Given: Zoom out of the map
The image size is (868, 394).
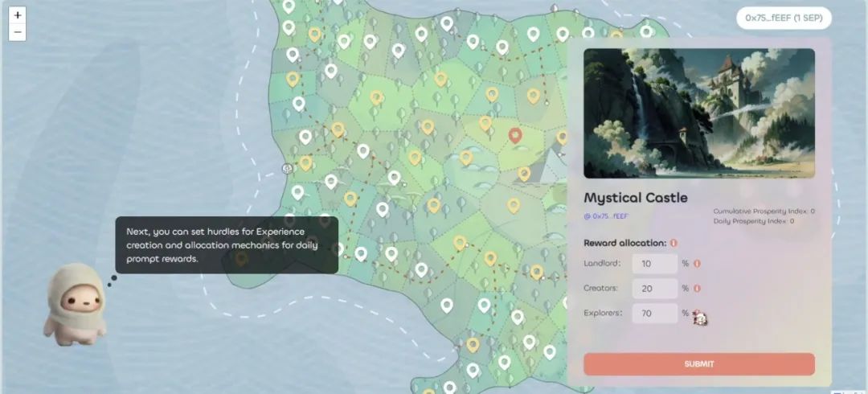Looking at the screenshot, I should 18,32.
